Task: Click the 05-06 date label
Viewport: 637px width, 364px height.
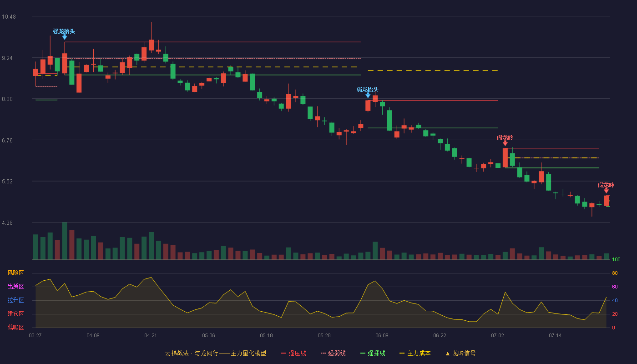Action: (208, 335)
